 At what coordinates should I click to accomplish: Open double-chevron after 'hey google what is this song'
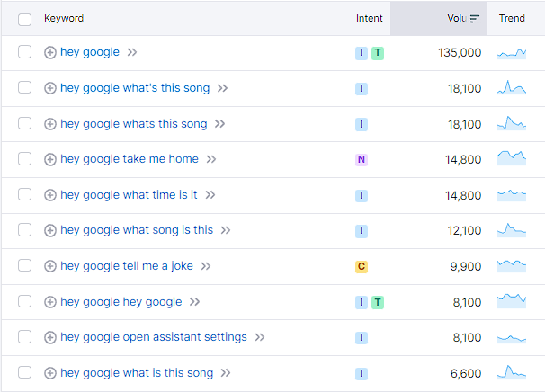point(226,373)
